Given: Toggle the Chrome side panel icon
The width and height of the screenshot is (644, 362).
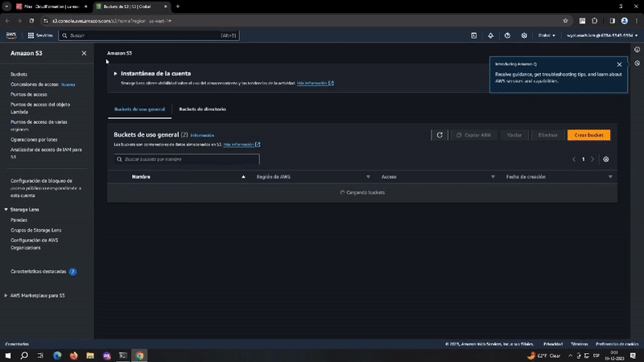Looking at the screenshot, I should point(612,21).
